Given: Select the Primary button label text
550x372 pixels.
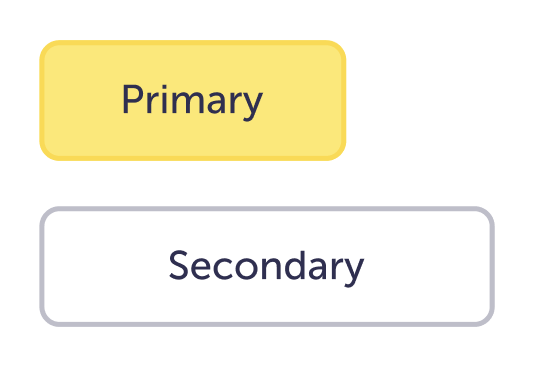Looking at the screenshot, I should coord(192,102).
